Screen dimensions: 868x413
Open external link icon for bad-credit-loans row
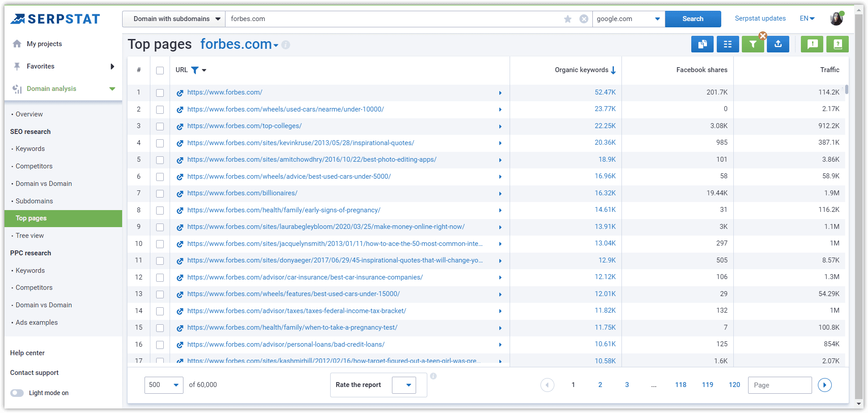(180, 345)
